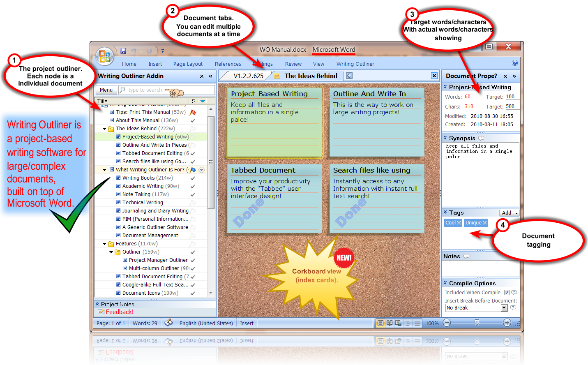Click the zoom slider handle
Screen dimensions: 588x365
(477, 323)
